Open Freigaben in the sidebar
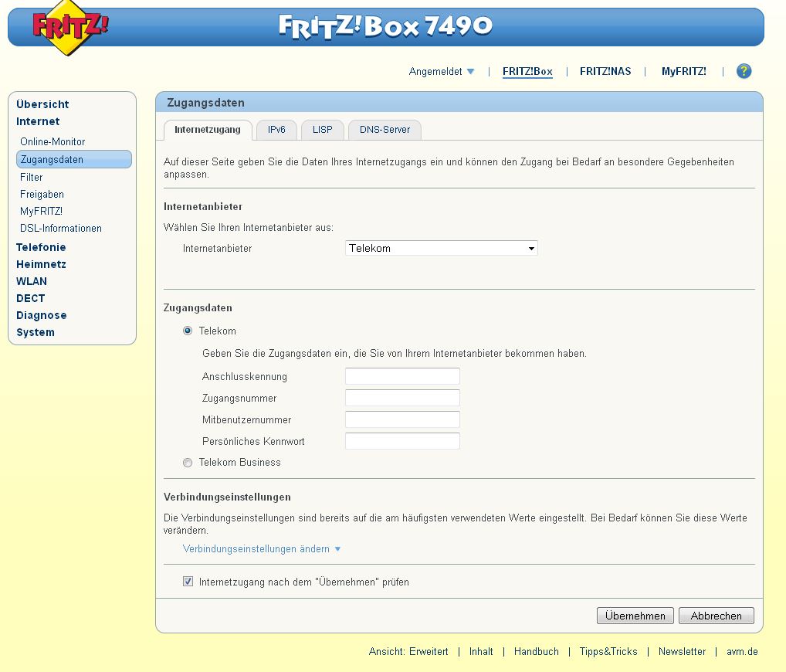The width and height of the screenshot is (786, 672). 42,195
